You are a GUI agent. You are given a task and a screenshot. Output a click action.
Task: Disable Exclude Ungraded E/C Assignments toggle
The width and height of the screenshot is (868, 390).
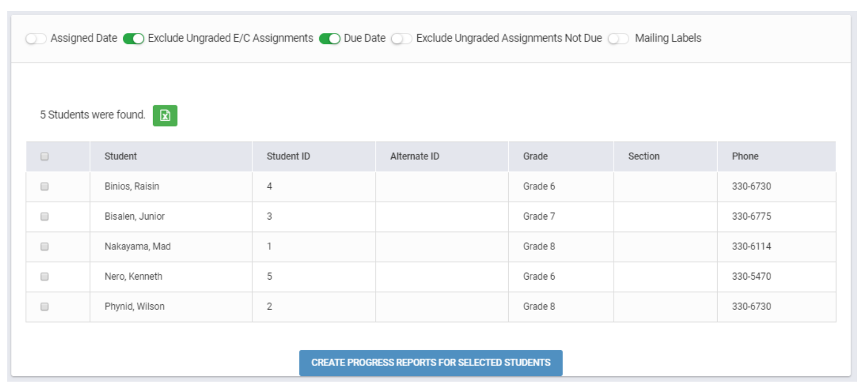[134, 39]
